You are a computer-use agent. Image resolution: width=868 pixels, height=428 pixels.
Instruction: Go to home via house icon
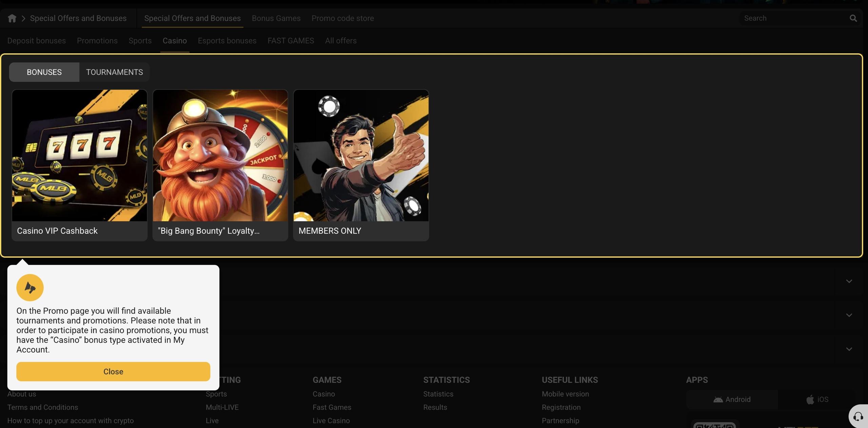tap(12, 18)
